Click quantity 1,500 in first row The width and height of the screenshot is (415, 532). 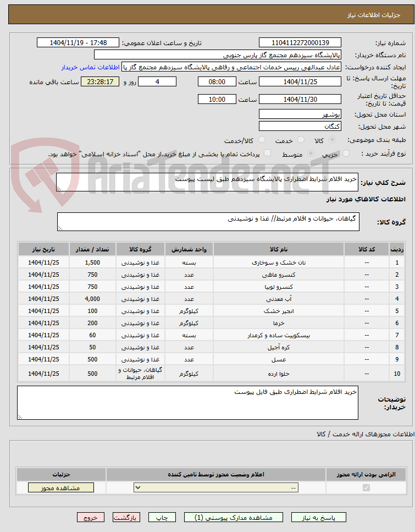92,262
